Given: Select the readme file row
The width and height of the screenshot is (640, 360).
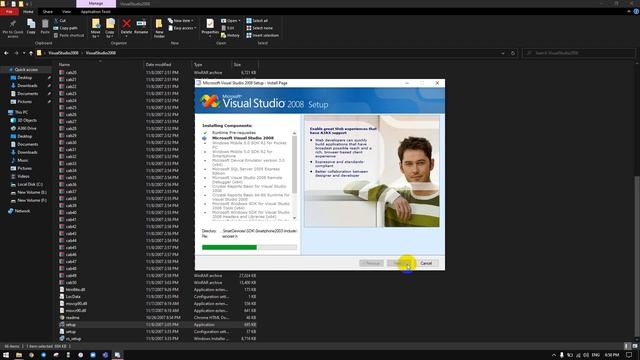Looking at the screenshot, I should tap(158, 318).
